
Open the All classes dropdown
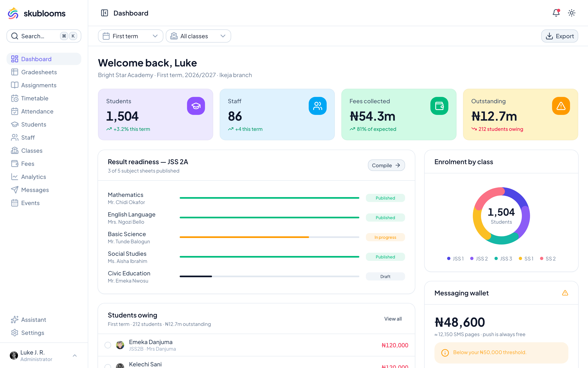coord(198,36)
